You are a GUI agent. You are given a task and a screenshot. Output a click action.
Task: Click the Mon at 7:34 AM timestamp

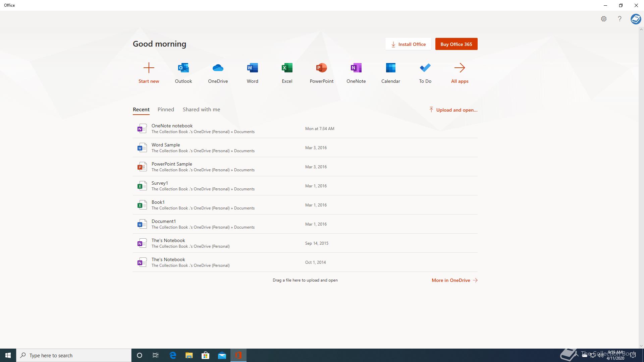click(x=320, y=129)
